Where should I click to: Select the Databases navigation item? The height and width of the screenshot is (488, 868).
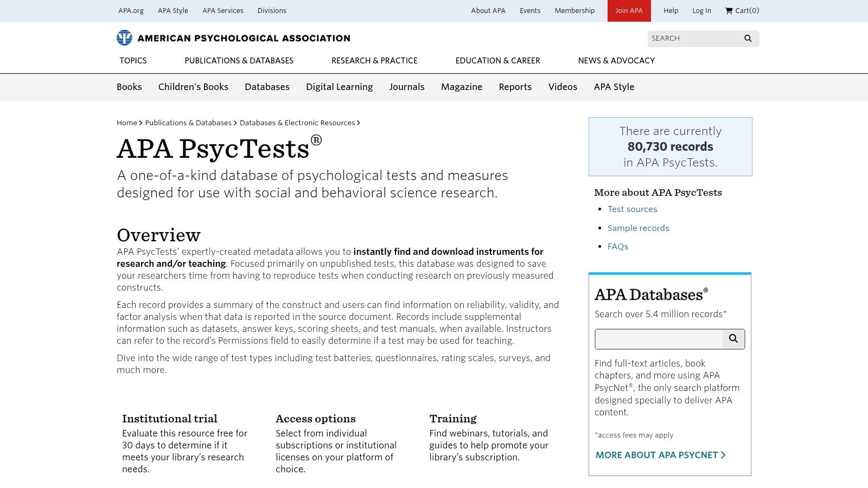tap(267, 87)
